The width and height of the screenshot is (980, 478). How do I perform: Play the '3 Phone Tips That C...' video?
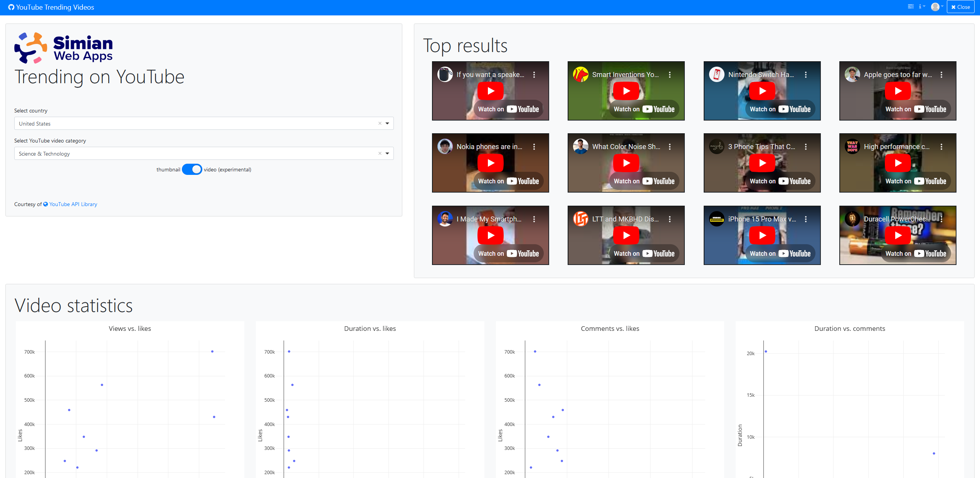tap(762, 163)
